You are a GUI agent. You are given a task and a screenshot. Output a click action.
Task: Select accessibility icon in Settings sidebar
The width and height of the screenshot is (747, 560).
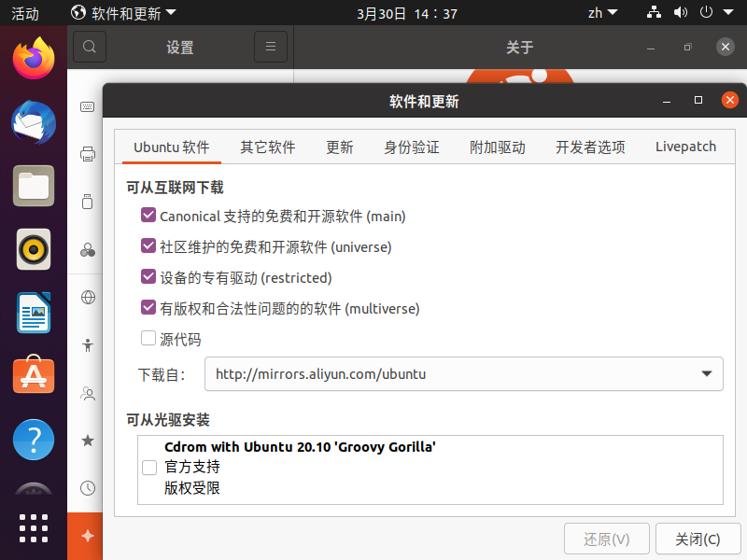point(87,344)
